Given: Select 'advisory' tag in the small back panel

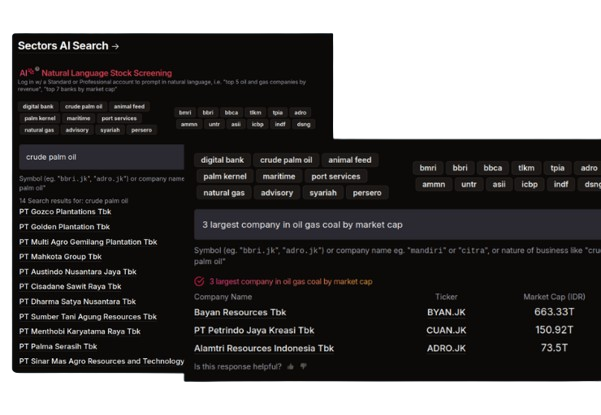Looking at the screenshot, I should point(77,130).
